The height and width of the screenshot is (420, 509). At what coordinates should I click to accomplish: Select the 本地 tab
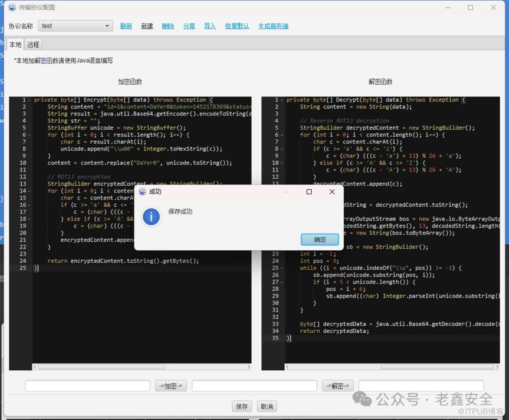click(15, 45)
